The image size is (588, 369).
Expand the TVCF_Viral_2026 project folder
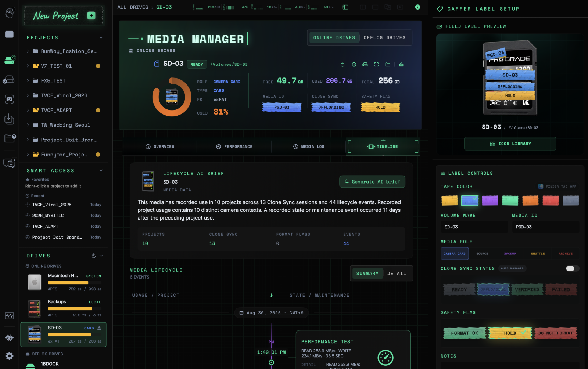[28, 95]
